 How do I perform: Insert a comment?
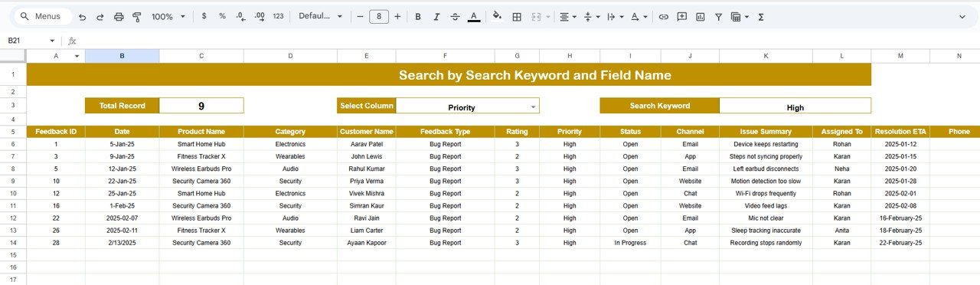(x=681, y=16)
